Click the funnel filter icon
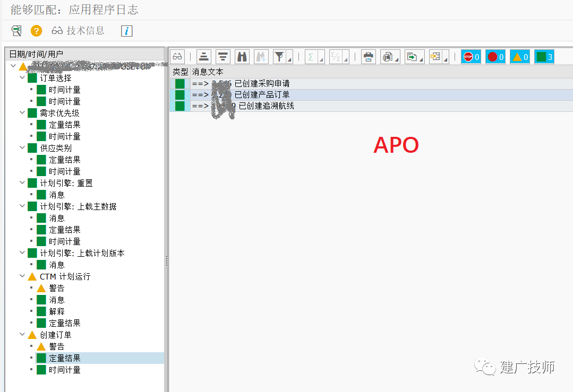 tap(279, 57)
